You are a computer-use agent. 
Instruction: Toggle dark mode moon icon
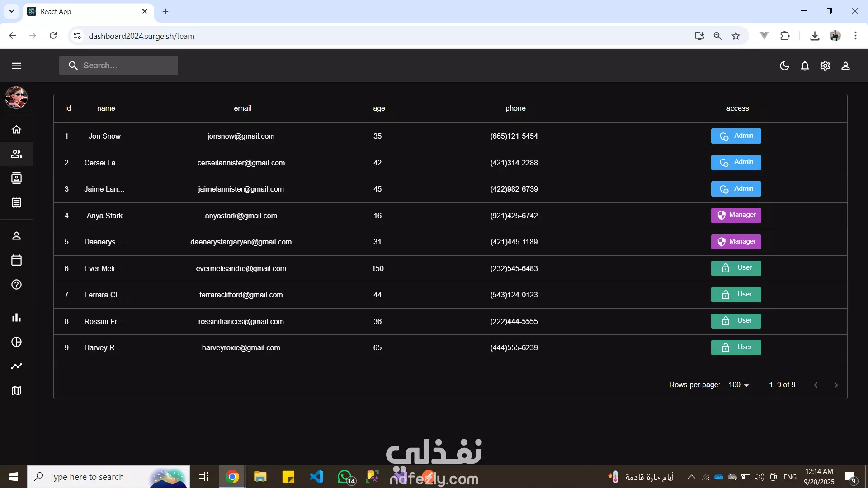click(x=784, y=66)
